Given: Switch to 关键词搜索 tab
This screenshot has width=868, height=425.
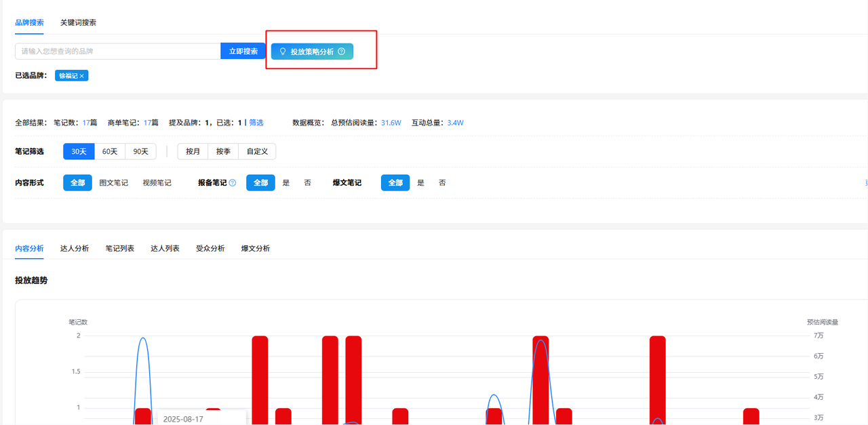Looking at the screenshot, I should pos(78,22).
